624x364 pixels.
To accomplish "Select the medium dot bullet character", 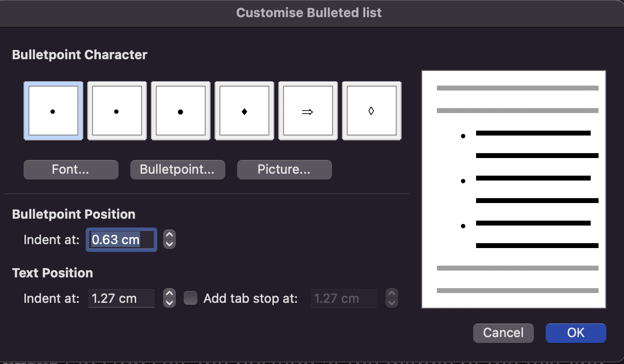I will (116, 111).
